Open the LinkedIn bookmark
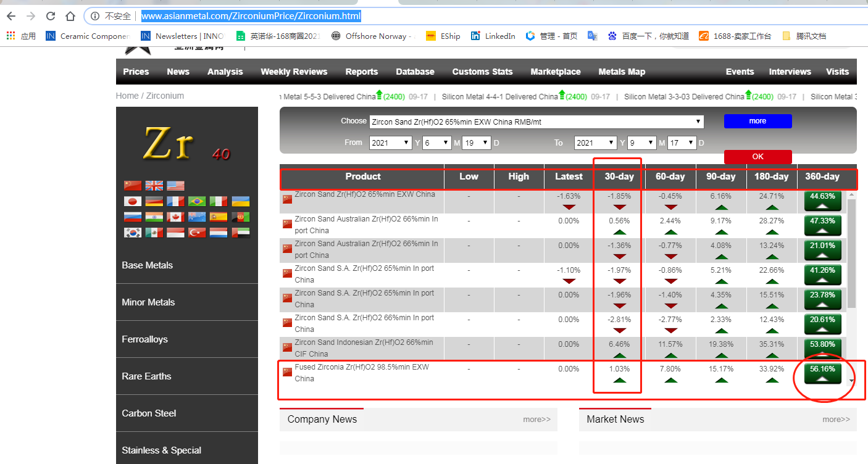Viewport: 868px width, 464px height. [x=493, y=36]
